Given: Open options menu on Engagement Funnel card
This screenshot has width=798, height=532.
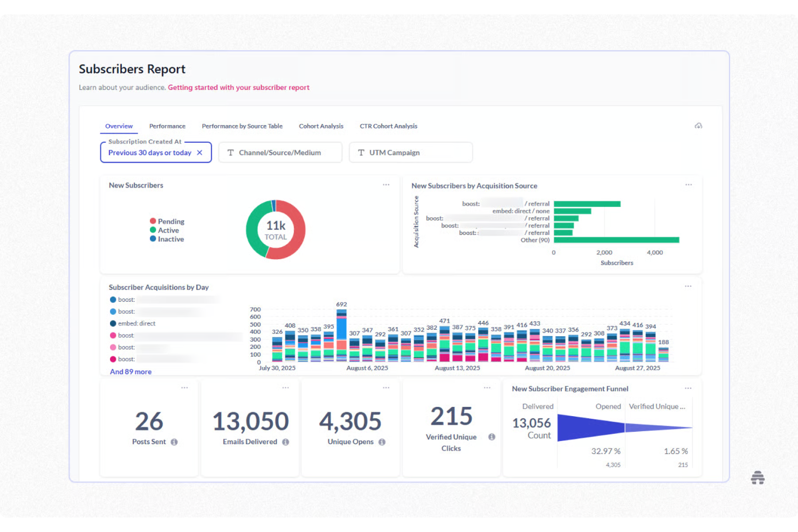Looking at the screenshot, I should [688, 388].
